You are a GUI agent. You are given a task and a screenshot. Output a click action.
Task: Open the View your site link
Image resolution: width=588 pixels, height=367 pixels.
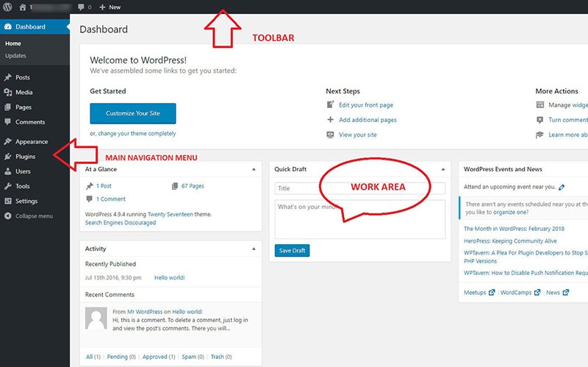tap(358, 135)
